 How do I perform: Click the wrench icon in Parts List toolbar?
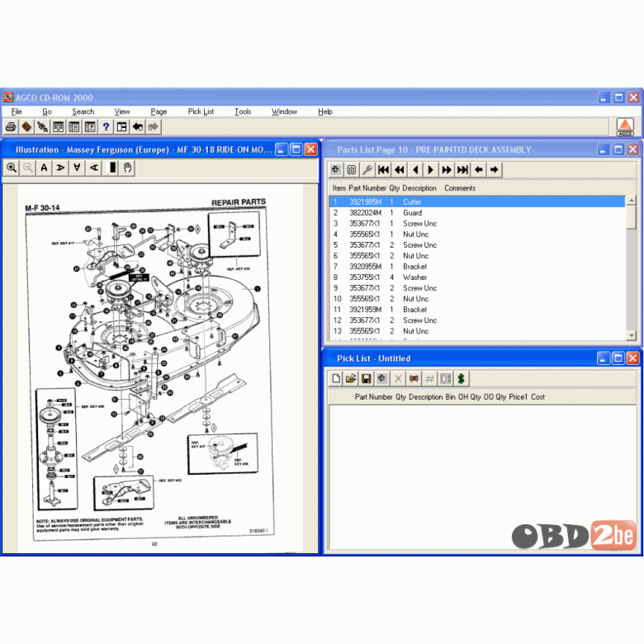[x=367, y=169]
